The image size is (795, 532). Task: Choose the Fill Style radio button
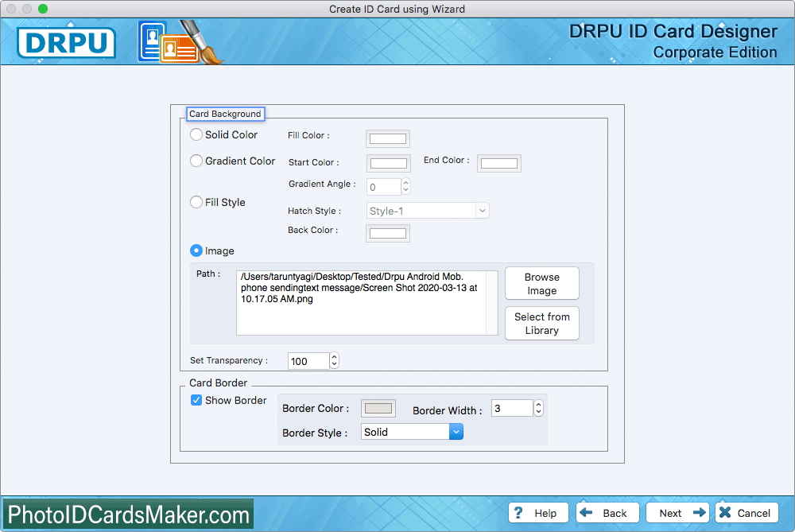click(x=196, y=202)
